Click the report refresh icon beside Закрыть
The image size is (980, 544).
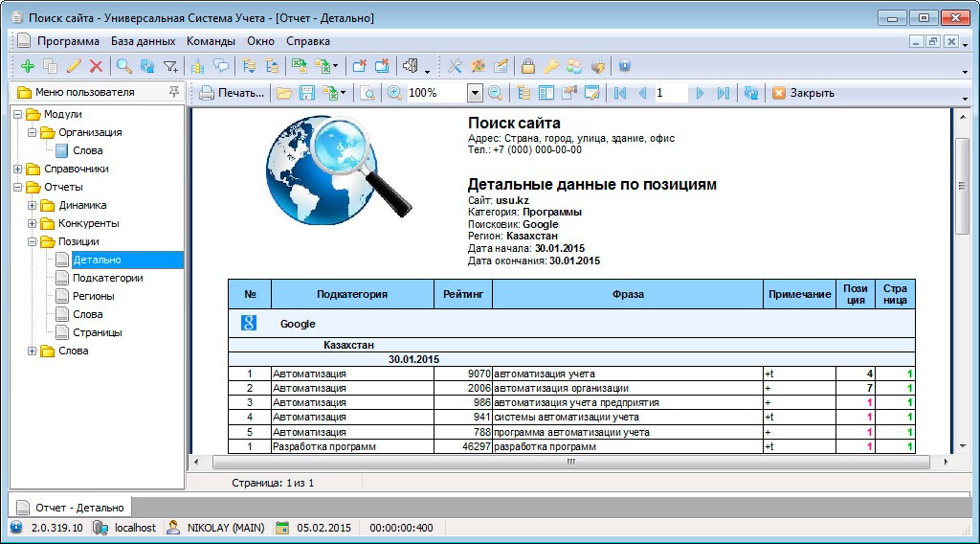(751, 93)
